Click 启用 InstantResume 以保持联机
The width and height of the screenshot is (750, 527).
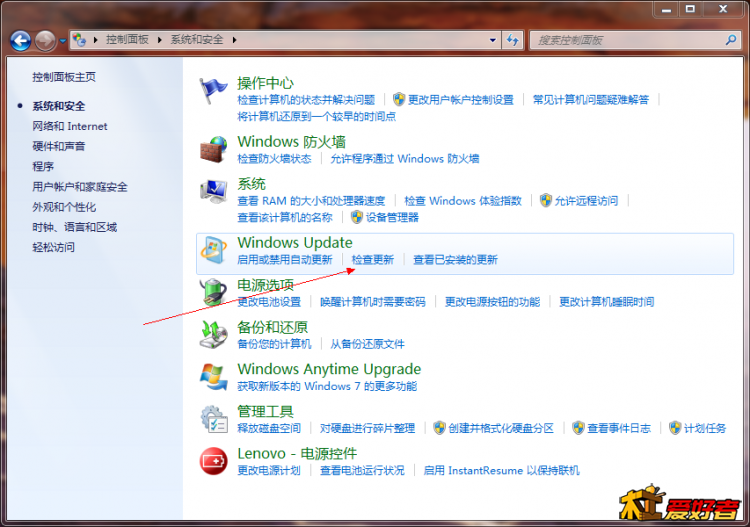click(x=501, y=471)
